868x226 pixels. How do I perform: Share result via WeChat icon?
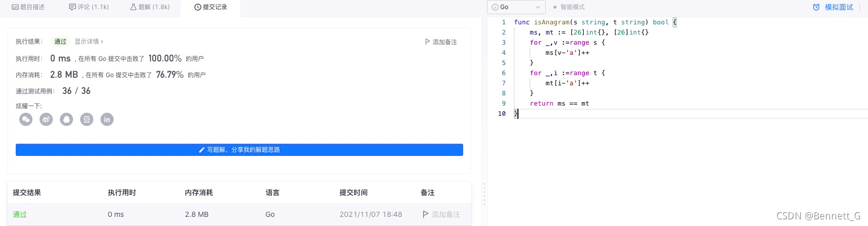[26, 119]
